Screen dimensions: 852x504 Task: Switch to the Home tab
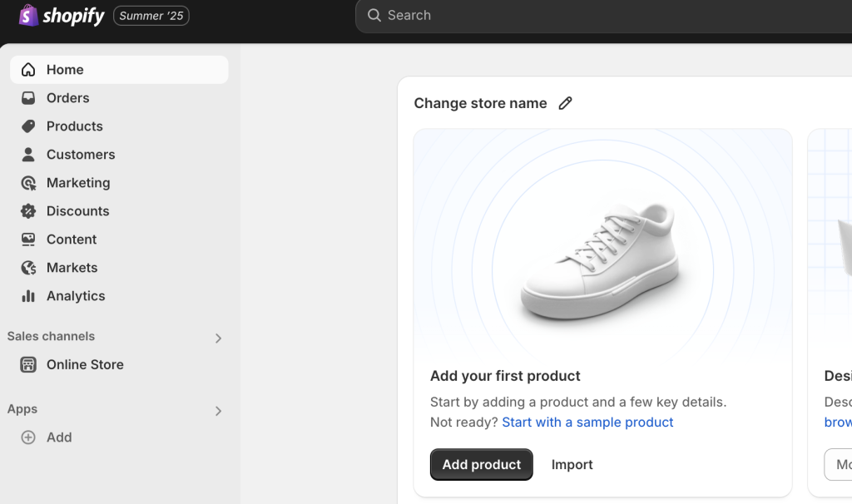(x=66, y=69)
